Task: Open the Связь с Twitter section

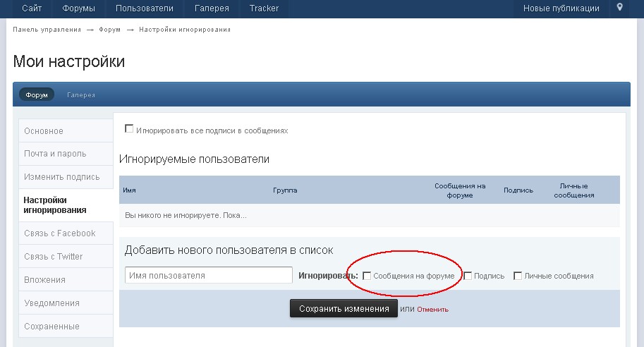Action: [x=66, y=257]
